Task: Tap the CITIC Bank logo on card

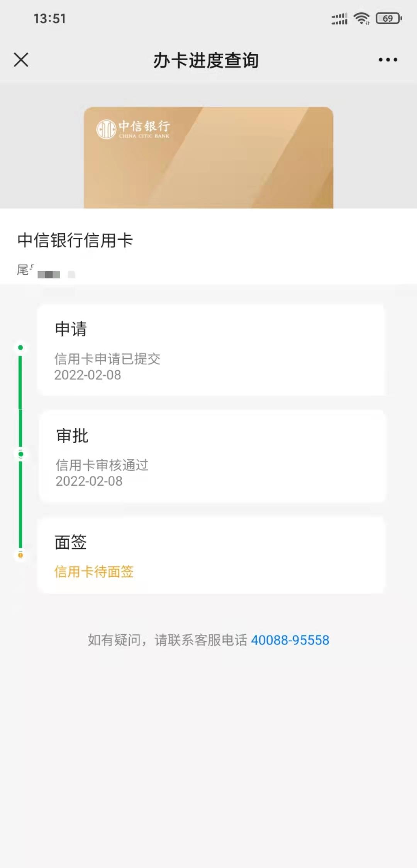Action: click(x=133, y=129)
